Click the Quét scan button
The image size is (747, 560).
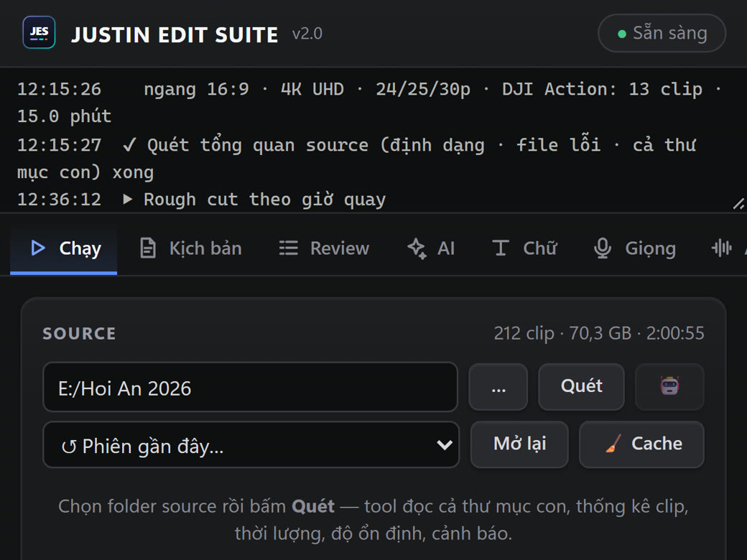[x=581, y=386]
